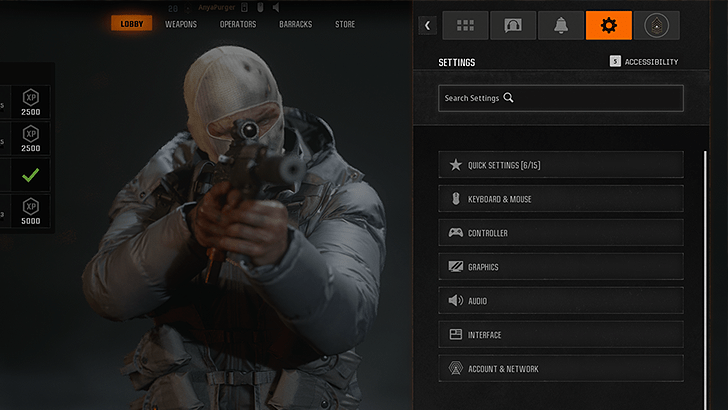Click the monitor icon beside Graphics
The height and width of the screenshot is (410, 728).
[x=455, y=267]
